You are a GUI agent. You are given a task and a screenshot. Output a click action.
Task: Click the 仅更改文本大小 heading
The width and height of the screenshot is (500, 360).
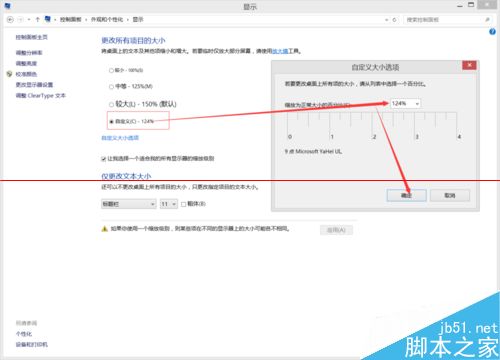[126, 176]
